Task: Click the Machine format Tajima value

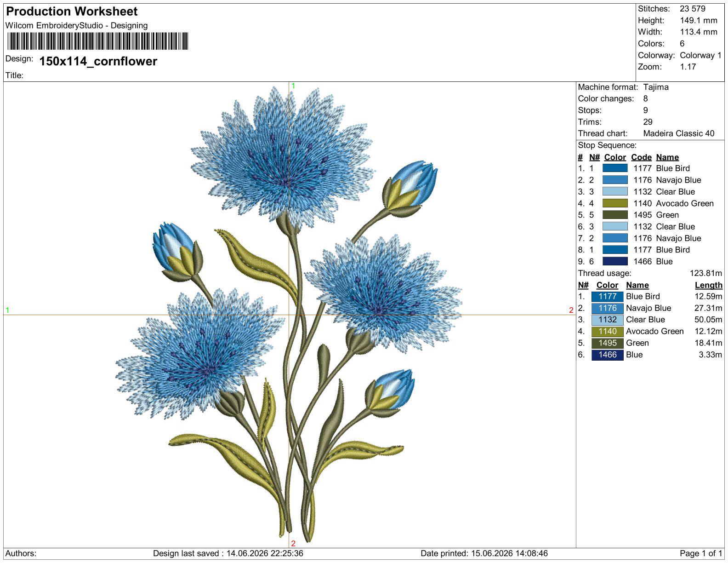Action: (x=656, y=87)
